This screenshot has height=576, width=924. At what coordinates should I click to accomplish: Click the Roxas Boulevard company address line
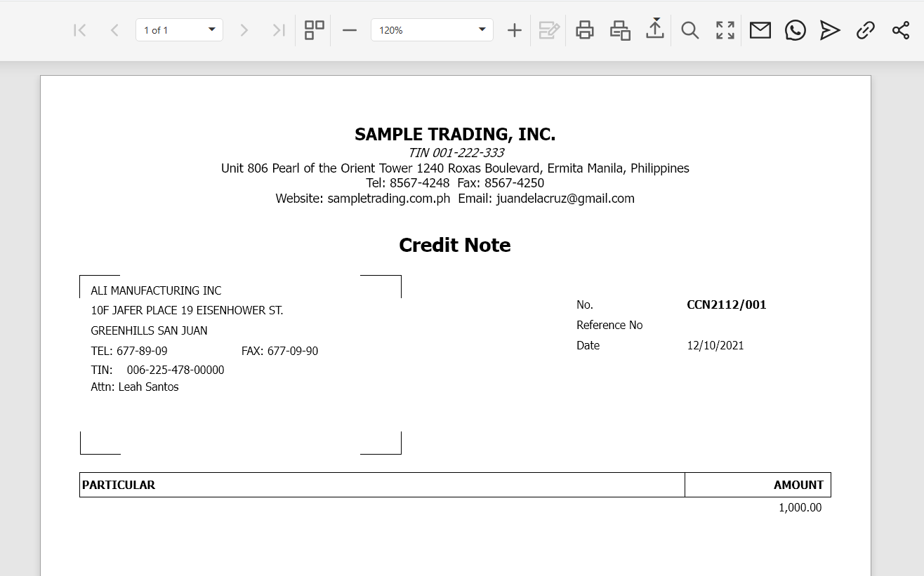coord(455,168)
